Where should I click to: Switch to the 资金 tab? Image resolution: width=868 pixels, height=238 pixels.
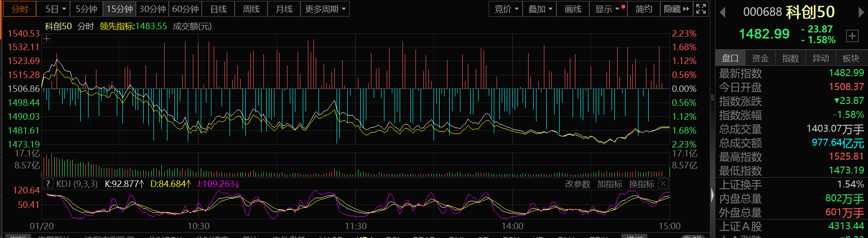[x=760, y=58]
